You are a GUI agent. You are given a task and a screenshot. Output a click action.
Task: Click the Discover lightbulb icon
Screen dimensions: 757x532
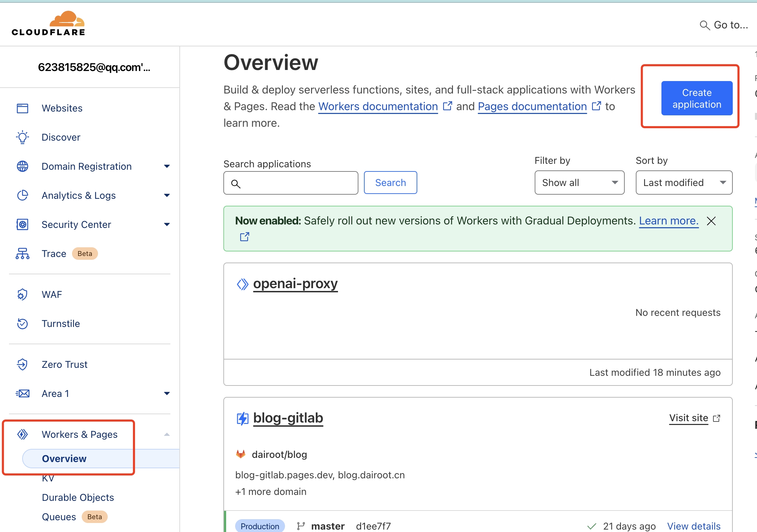pyautogui.click(x=23, y=138)
